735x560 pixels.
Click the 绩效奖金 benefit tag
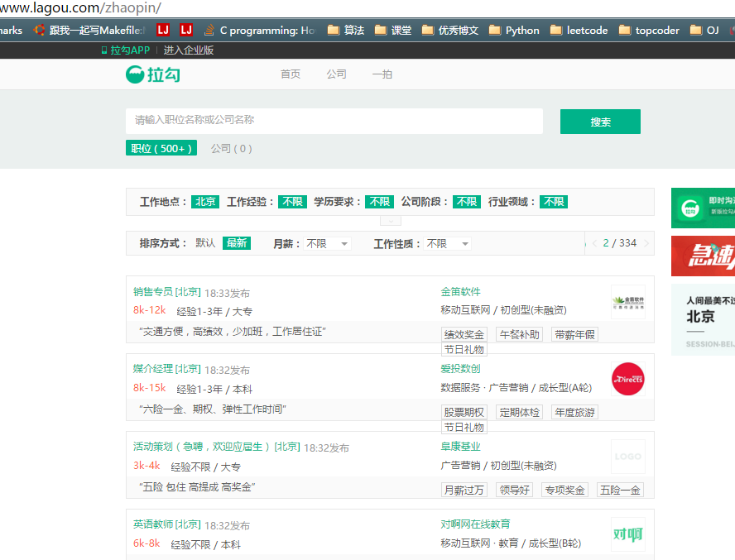[464, 335]
